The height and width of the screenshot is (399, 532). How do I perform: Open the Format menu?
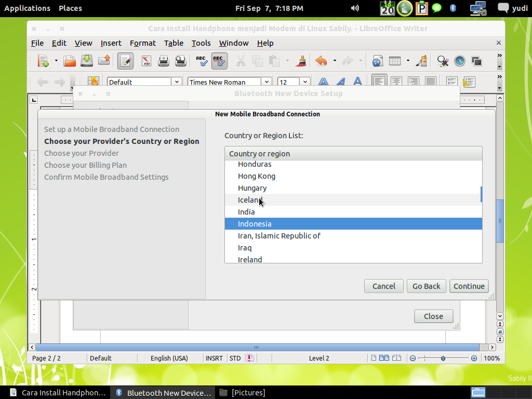pos(142,43)
